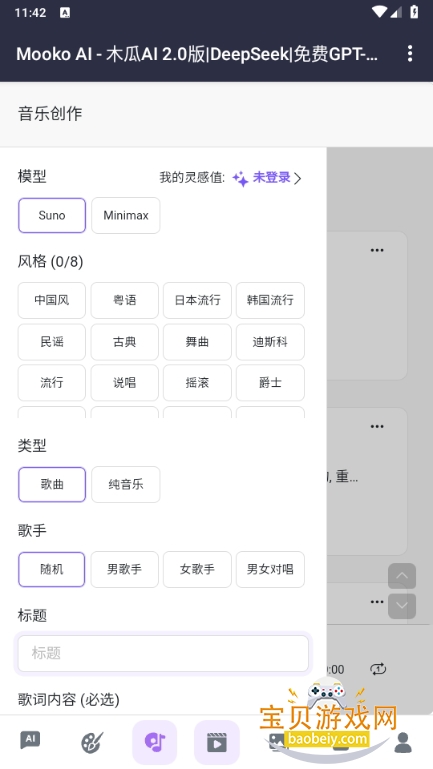The height and width of the screenshot is (769, 433).
Task: Open painting palette tab in bottom navigation
Action: tap(92, 743)
